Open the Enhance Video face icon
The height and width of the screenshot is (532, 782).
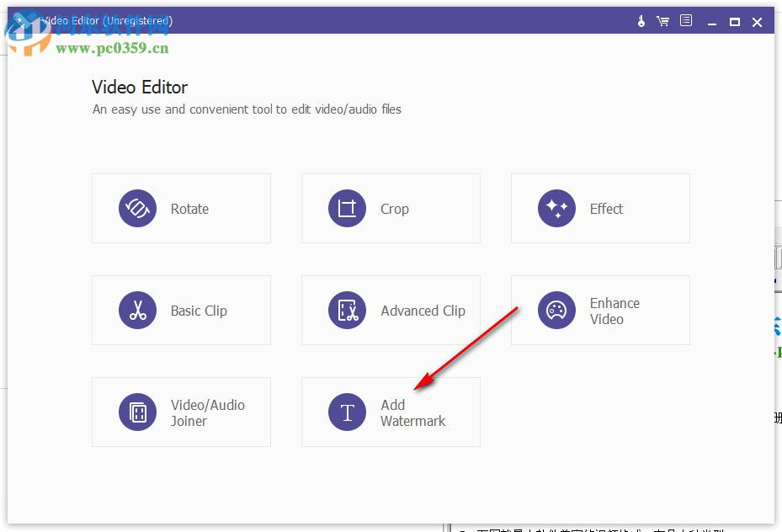click(556, 310)
